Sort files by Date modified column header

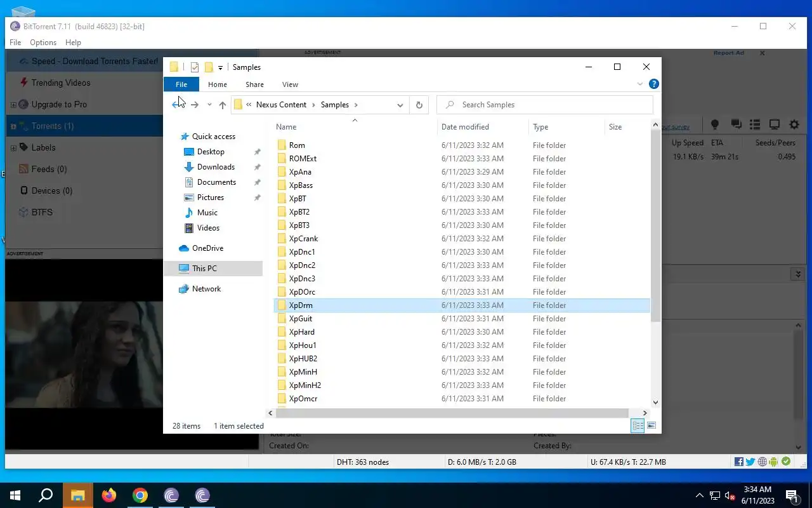465,127
